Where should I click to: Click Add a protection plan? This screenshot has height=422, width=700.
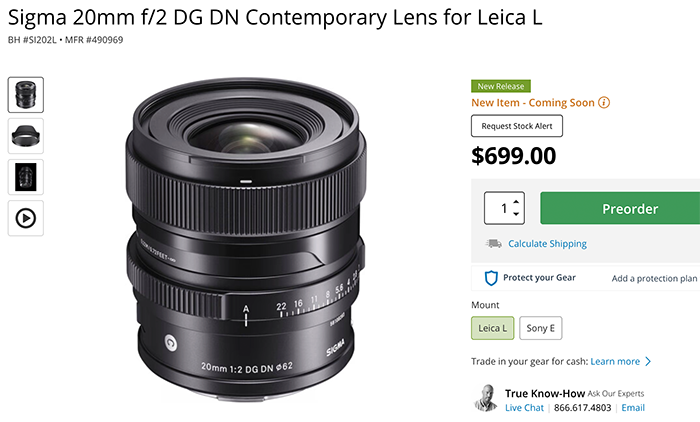pos(654,279)
